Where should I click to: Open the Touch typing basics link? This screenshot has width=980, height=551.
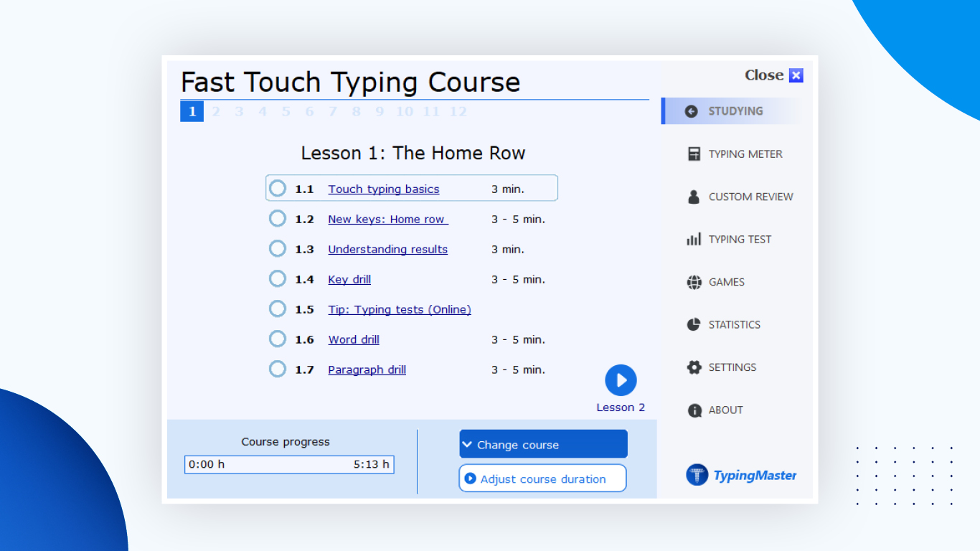point(384,189)
